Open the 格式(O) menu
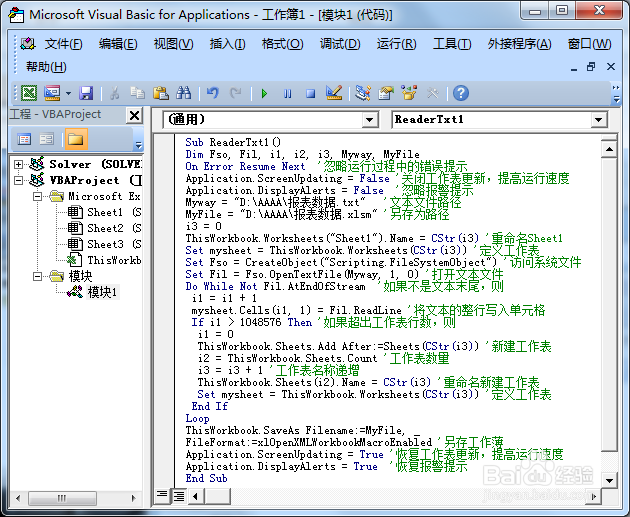Image resolution: width=630 pixels, height=517 pixels. click(x=282, y=44)
